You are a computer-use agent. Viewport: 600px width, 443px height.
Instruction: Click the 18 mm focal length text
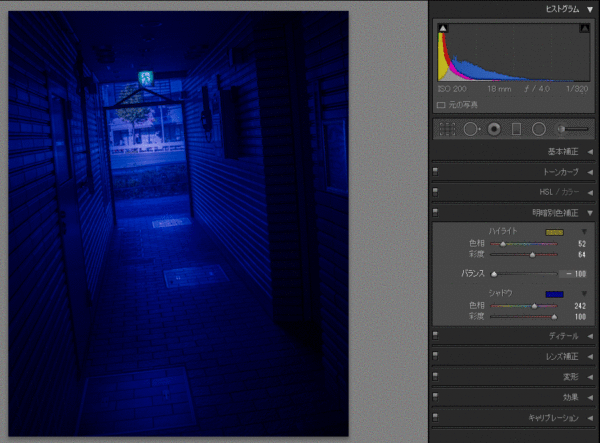499,89
